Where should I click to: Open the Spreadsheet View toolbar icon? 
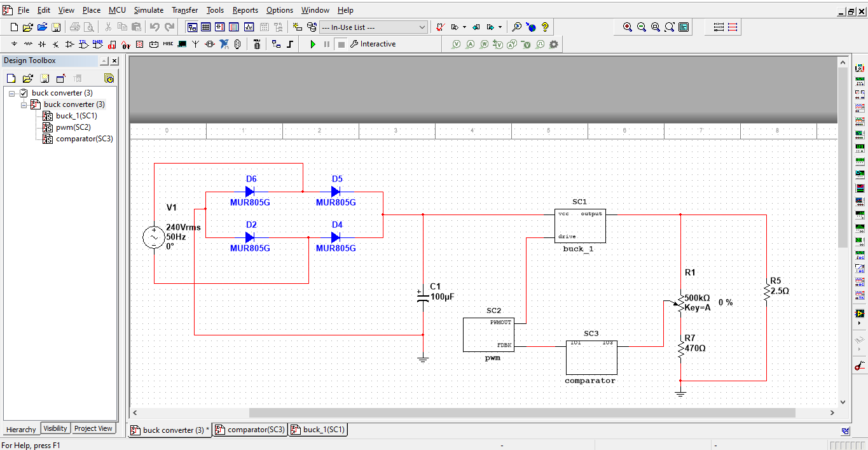click(x=205, y=27)
